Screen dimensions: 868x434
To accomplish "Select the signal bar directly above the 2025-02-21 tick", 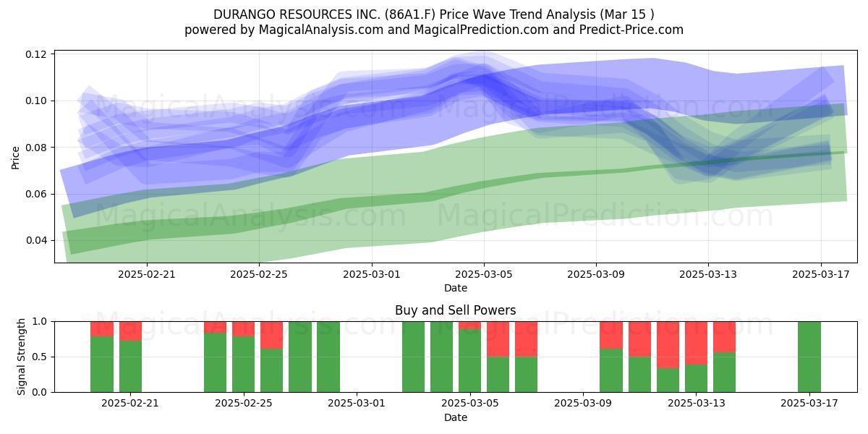I will (130, 357).
